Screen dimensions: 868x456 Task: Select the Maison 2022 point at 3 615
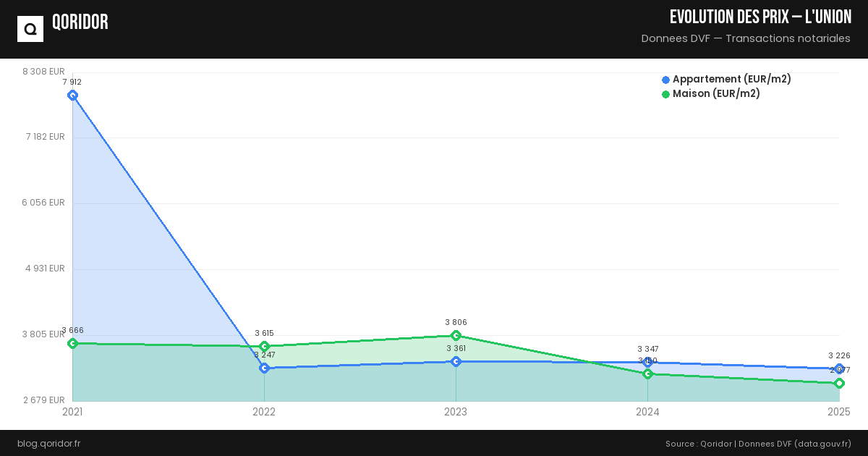tap(264, 346)
